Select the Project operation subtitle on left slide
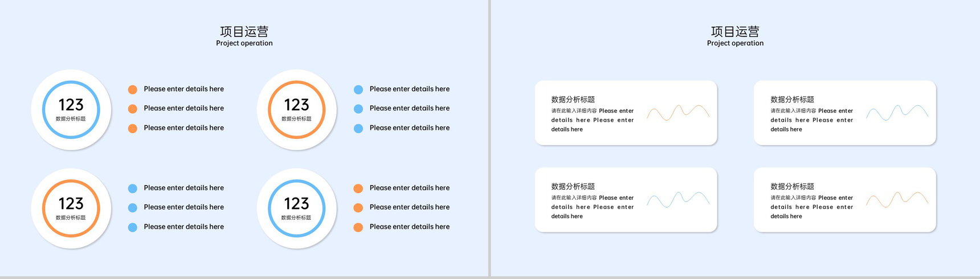Screen dimensions: 980x279 [244, 43]
